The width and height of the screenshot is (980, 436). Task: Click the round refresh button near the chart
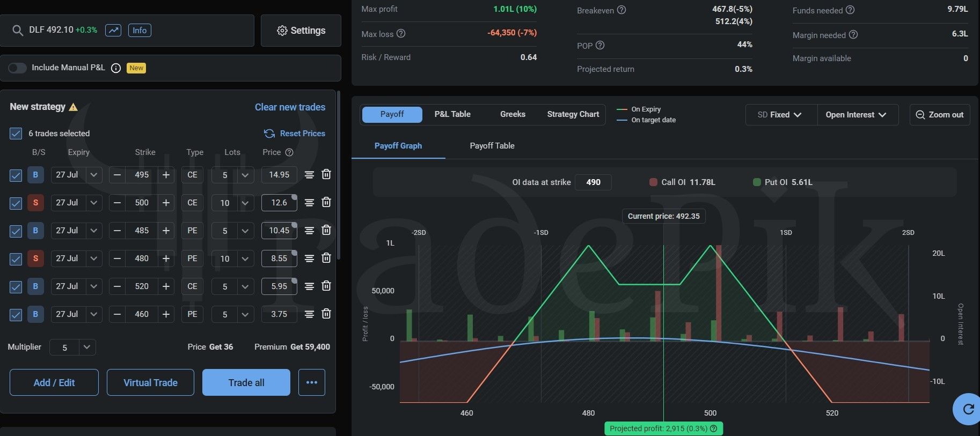click(x=968, y=409)
